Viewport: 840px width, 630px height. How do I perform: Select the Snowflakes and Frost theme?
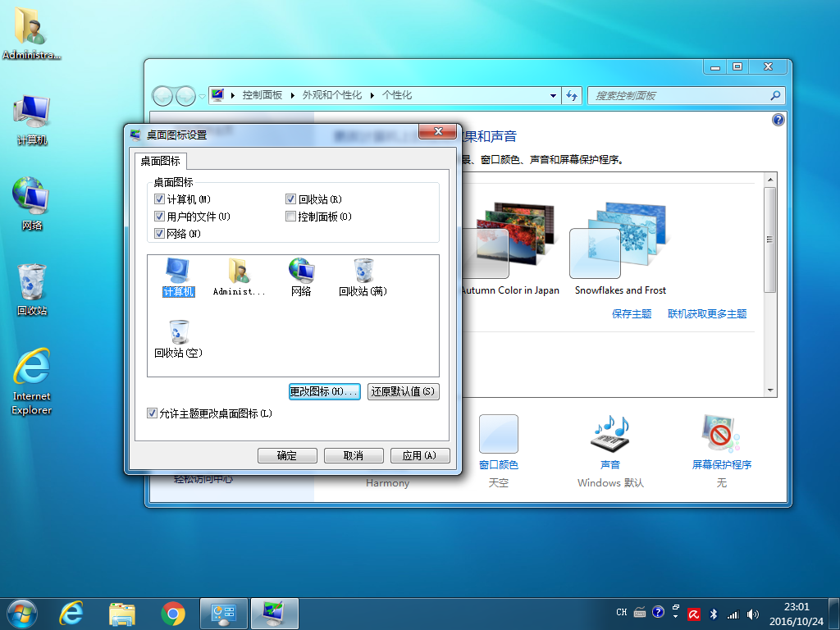(620, 249)
